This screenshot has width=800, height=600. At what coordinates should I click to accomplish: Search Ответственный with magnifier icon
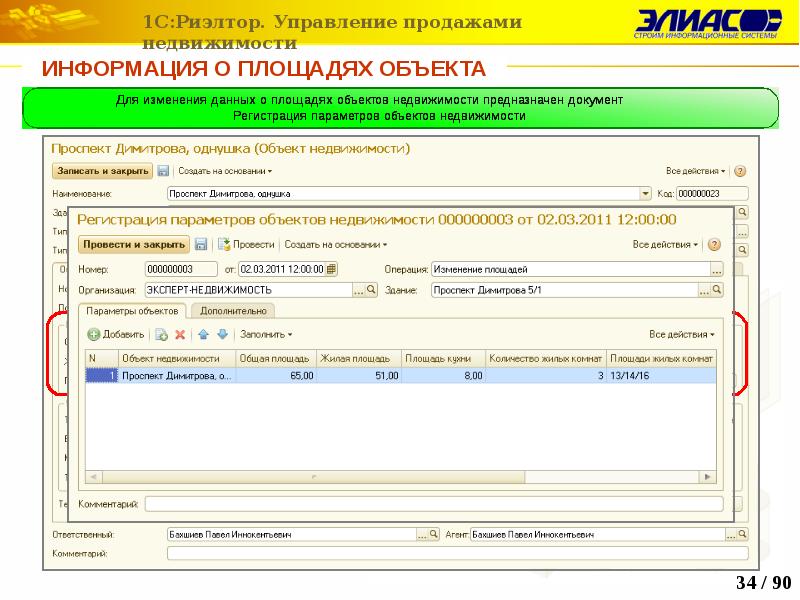coord(434,534)
